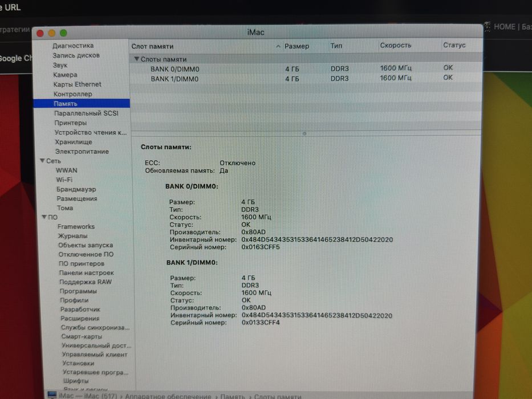
Task: Select WWAN under Сеть
Action: [67, 170]
